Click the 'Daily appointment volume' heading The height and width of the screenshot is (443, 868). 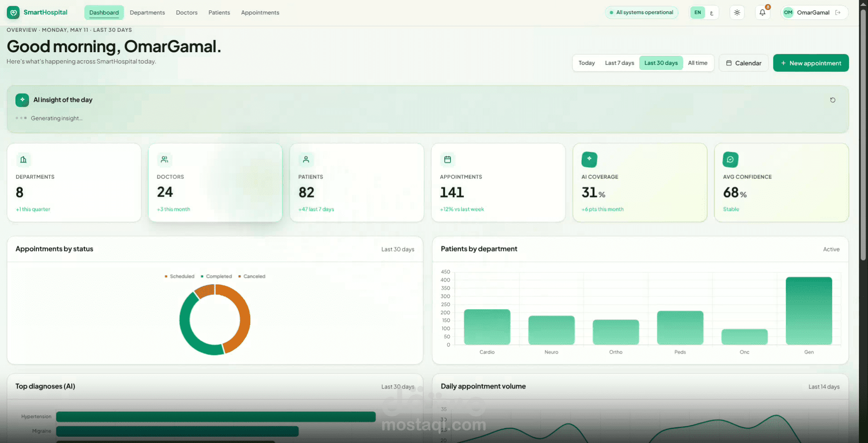[x=483, y=386]
